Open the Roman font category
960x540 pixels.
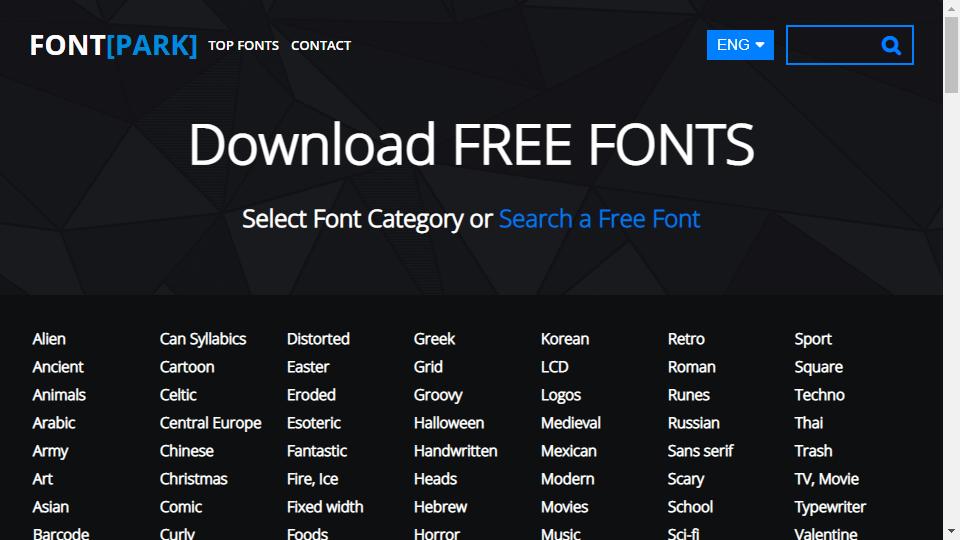click(x=692, y=367)
